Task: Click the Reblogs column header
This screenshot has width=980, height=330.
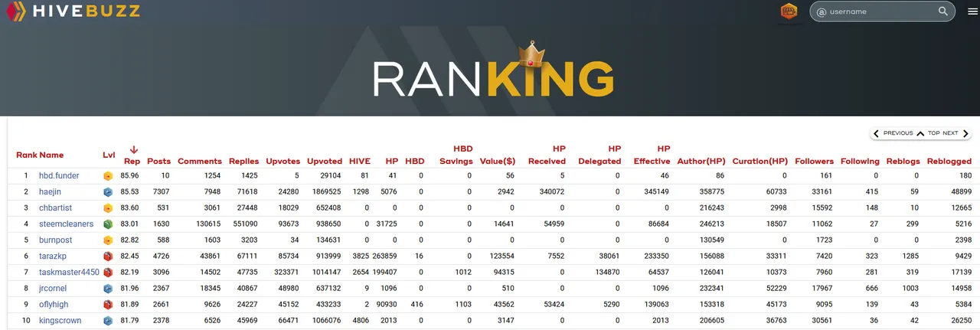Action: 903,162
